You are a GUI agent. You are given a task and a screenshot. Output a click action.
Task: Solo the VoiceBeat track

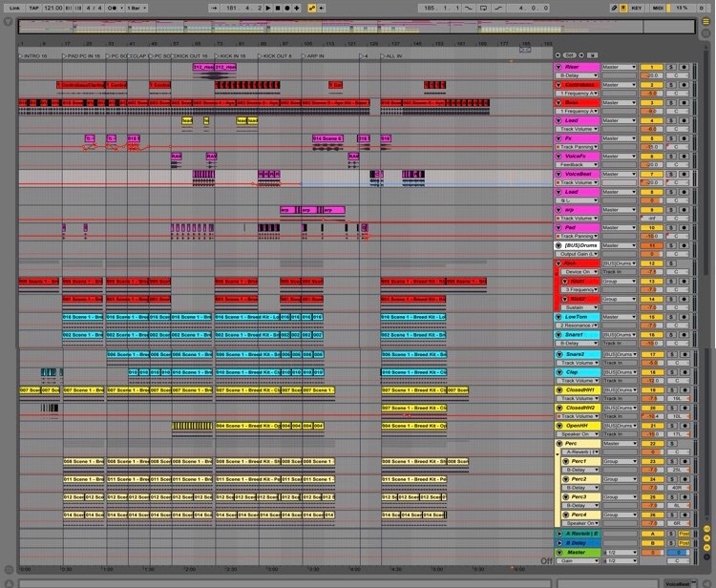671,174
